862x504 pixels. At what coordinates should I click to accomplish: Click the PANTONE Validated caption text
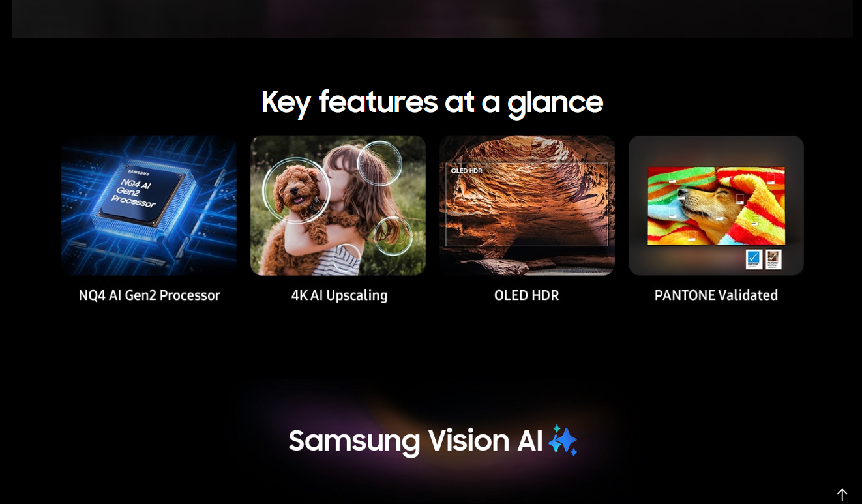click(x=716, y=295)
